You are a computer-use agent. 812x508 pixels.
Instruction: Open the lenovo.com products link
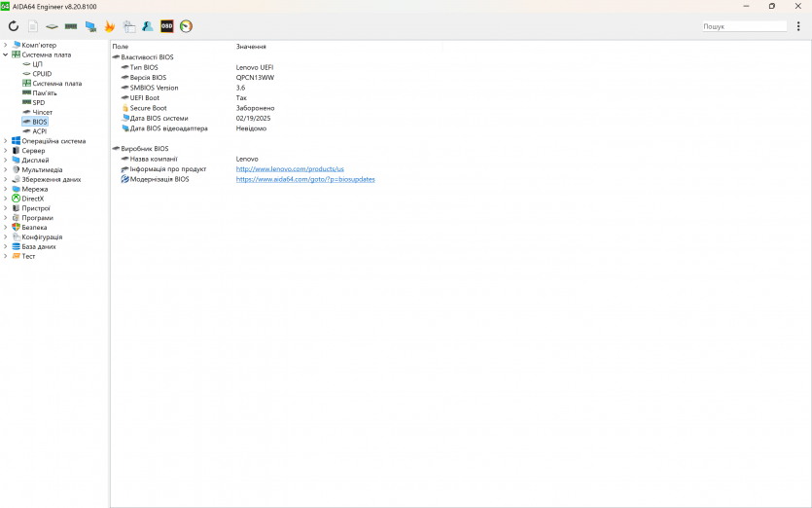tap(290, 169)
